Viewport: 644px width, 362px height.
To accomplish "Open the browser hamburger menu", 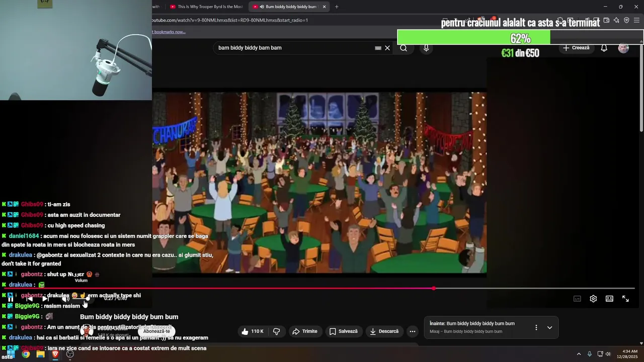I will [x=636, y=20].
